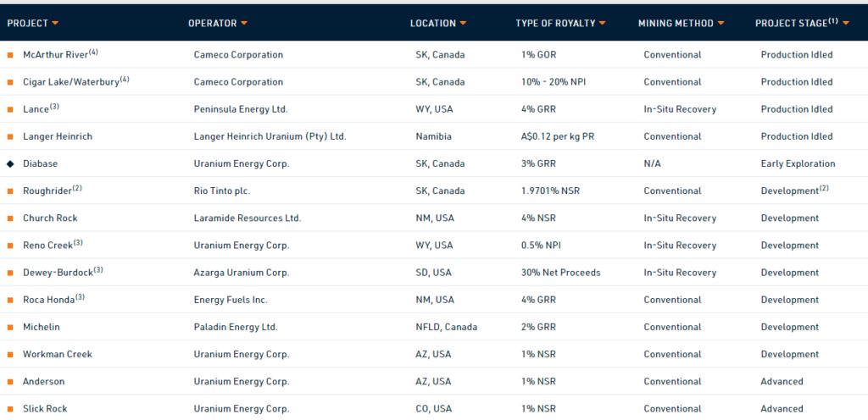Select the Slick Rock project name
The image size is (868, 420).
point(45,409)
